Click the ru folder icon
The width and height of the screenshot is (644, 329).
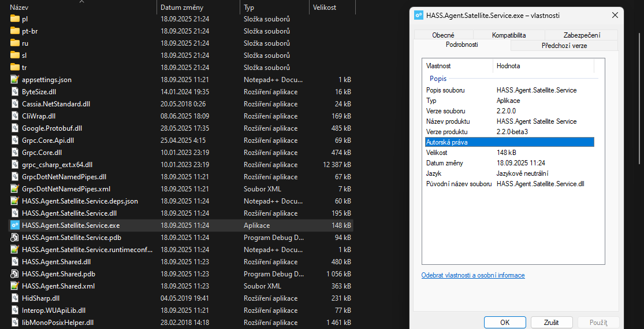point(15,43)
